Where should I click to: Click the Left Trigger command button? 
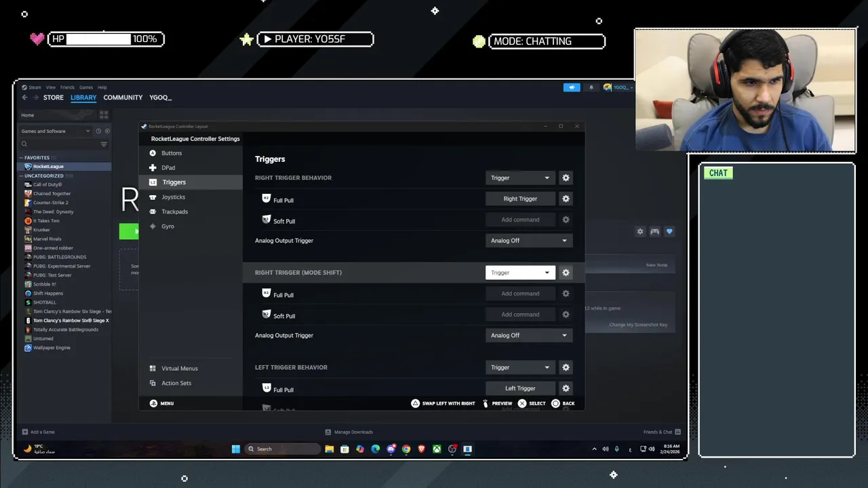(520, 388)
